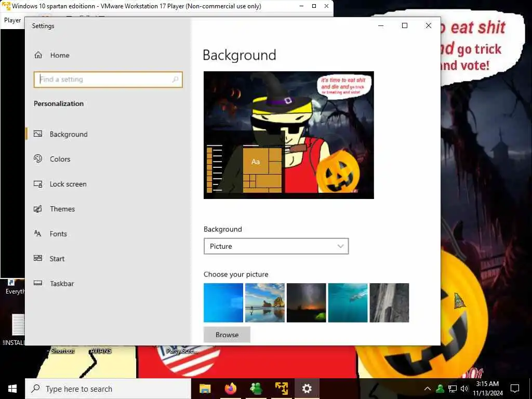Show hidden system tray icons
Screen dimensions: 532x399
(x=428, y=389)
